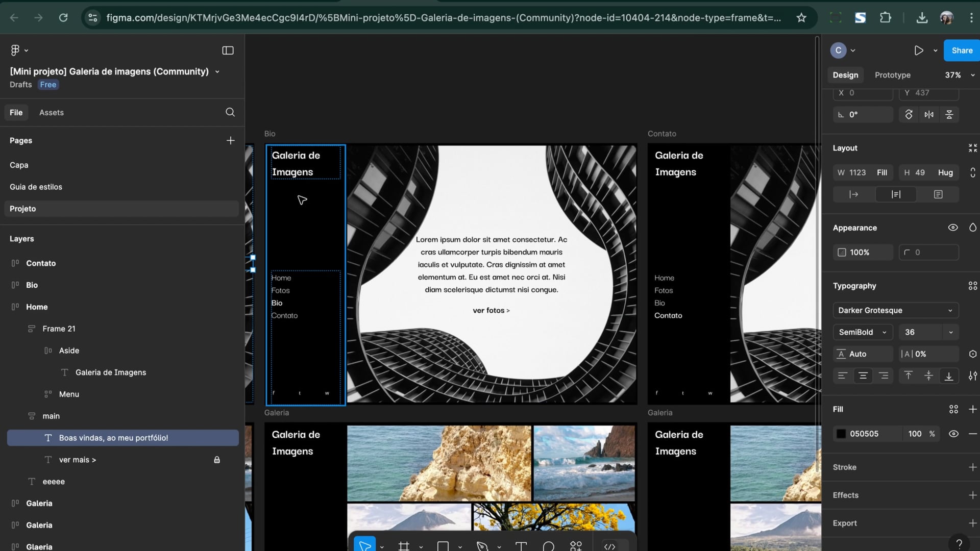980x551 pixels.
Task: Unlock the 'ver mais >' layer
Action: 217,460
